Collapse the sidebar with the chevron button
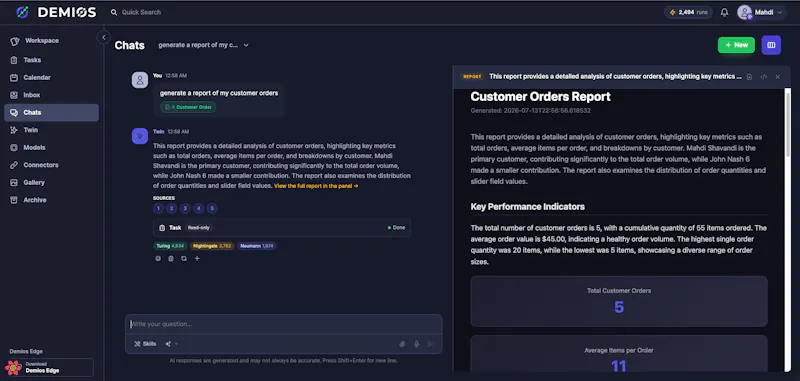 (x=104, y=37)
